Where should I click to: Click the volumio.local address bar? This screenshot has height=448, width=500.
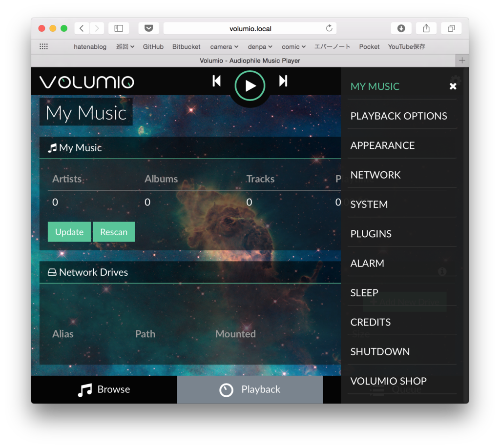[250, 28]
